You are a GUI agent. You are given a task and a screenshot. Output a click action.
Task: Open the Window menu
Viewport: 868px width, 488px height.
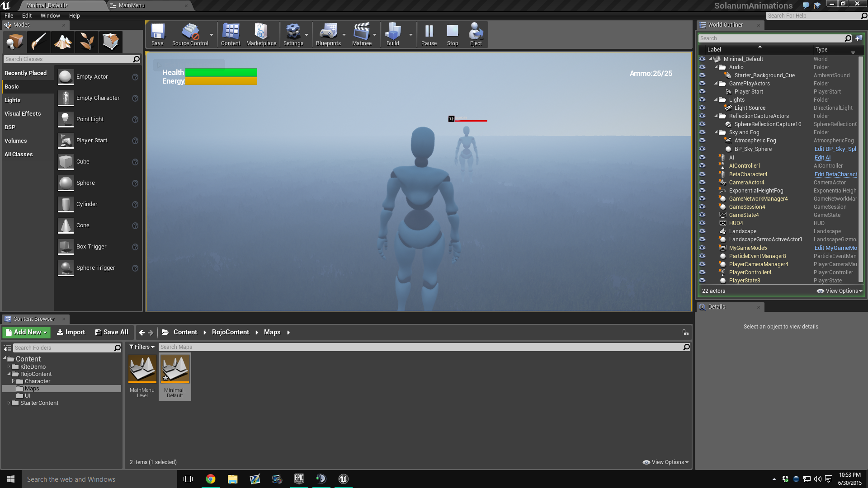coord(50,16)
